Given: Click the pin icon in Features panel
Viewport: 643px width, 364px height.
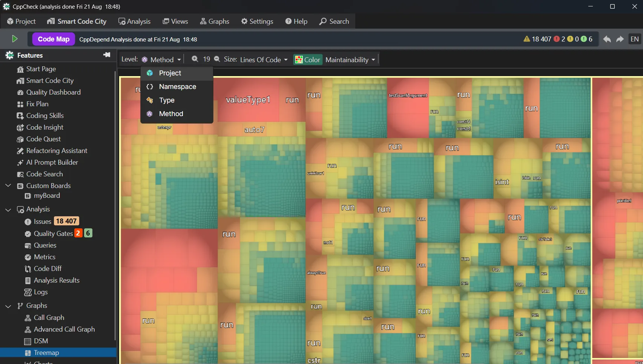Looking at the screenshot, I should 107,55.
